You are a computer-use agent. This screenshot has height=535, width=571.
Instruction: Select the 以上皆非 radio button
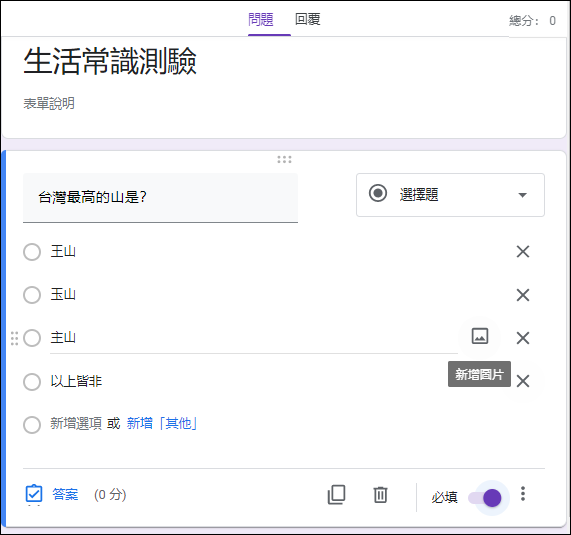click(x=32, y=382)
